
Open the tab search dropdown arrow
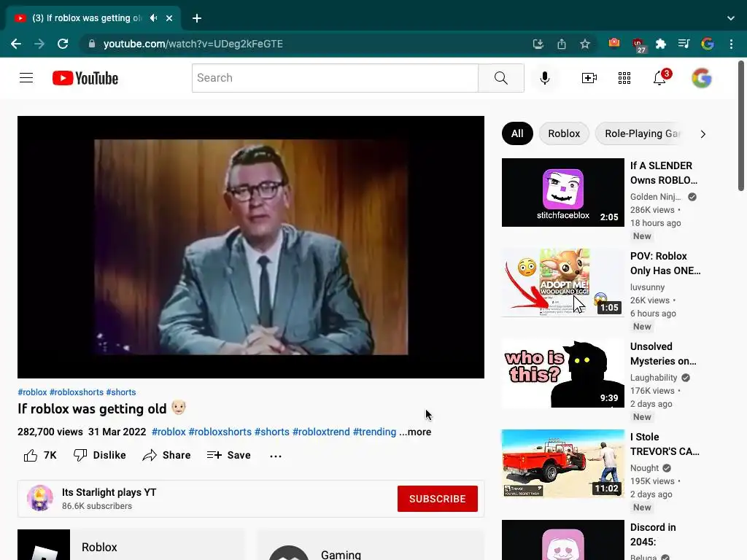click(731, 18)
